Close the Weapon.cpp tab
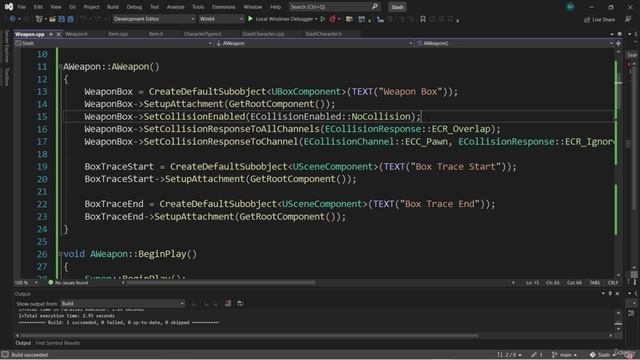 point(58,34)
